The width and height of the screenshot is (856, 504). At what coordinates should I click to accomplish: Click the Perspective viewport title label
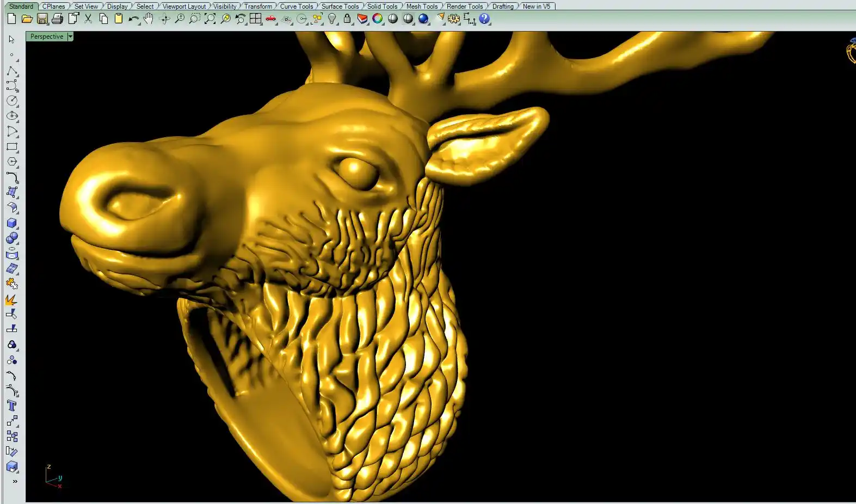tap(47, 36)
